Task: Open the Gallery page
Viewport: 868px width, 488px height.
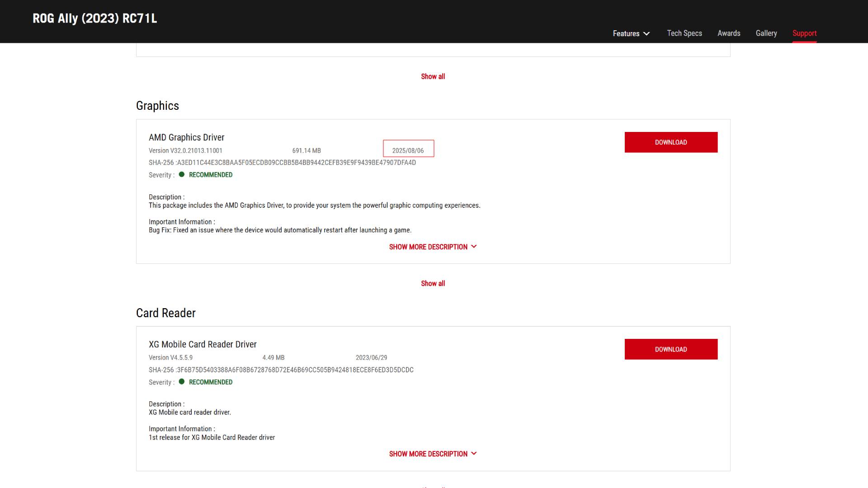Action: [766, 33]
